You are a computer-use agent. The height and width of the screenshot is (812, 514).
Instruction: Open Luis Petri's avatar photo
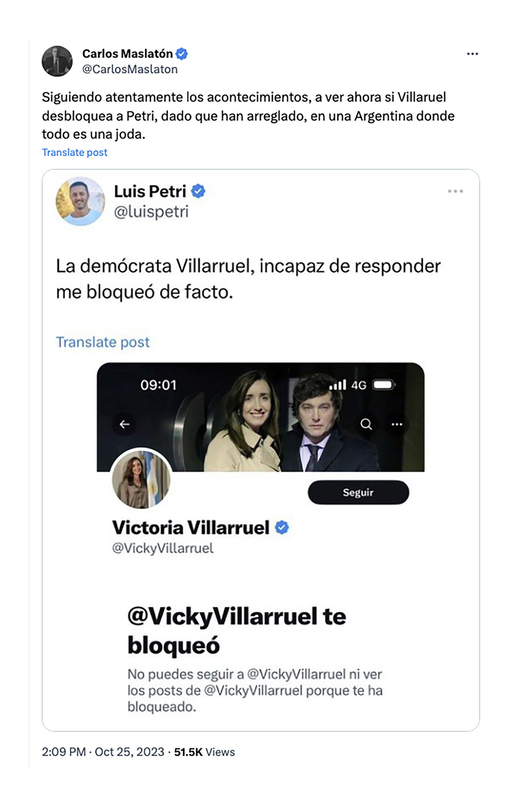[80, 201]
